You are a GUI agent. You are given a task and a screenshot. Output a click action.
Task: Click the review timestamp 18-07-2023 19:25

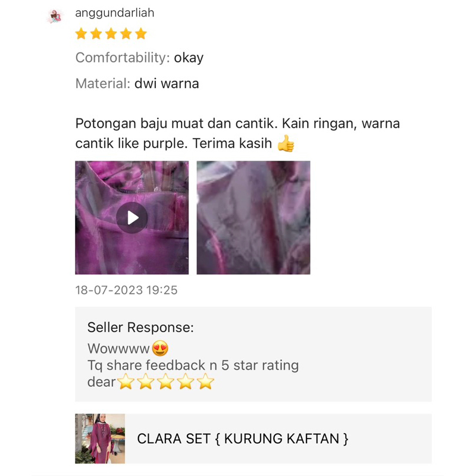coord(126,290)
